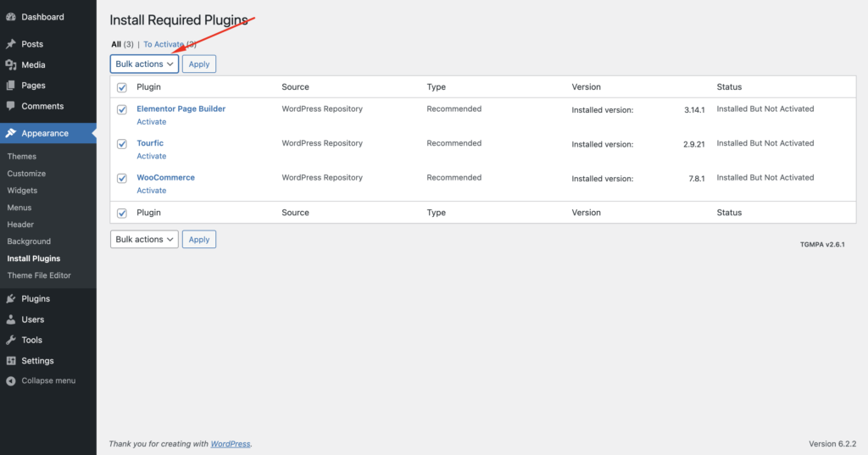Open Header in Appearance submenu
This screenshot has width=868, height=455.
pos(20,225)
